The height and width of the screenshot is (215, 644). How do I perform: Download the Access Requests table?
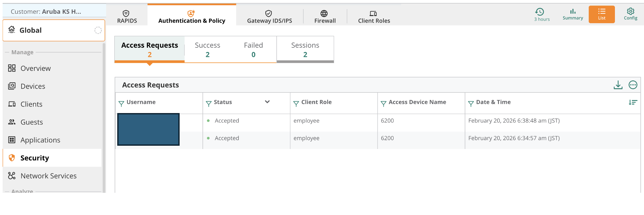(x=618, y=85)
